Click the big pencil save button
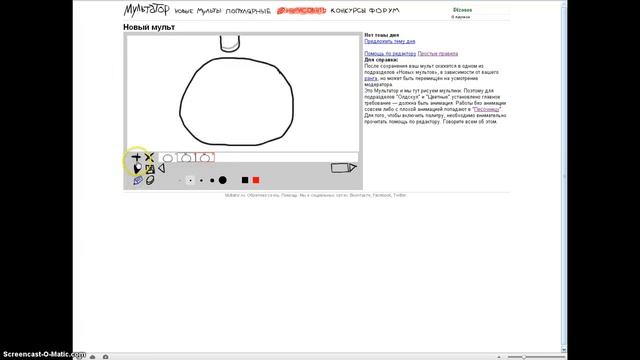The width and height of the screenshot is (640, 360). (x=344, y=168)
